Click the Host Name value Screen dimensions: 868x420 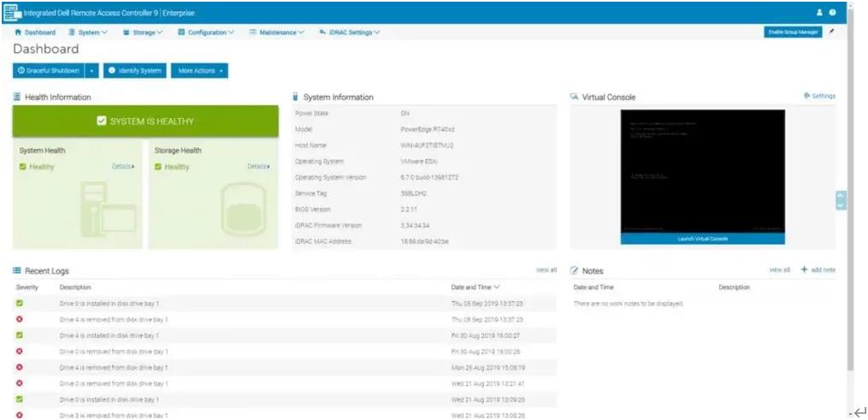[426, 145]
